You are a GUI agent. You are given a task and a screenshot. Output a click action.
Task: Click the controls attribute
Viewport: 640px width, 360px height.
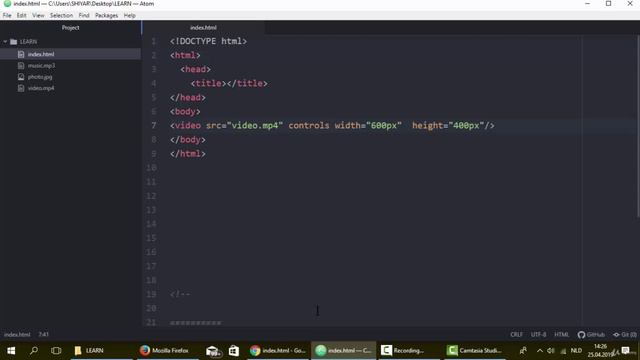[309, 125]
